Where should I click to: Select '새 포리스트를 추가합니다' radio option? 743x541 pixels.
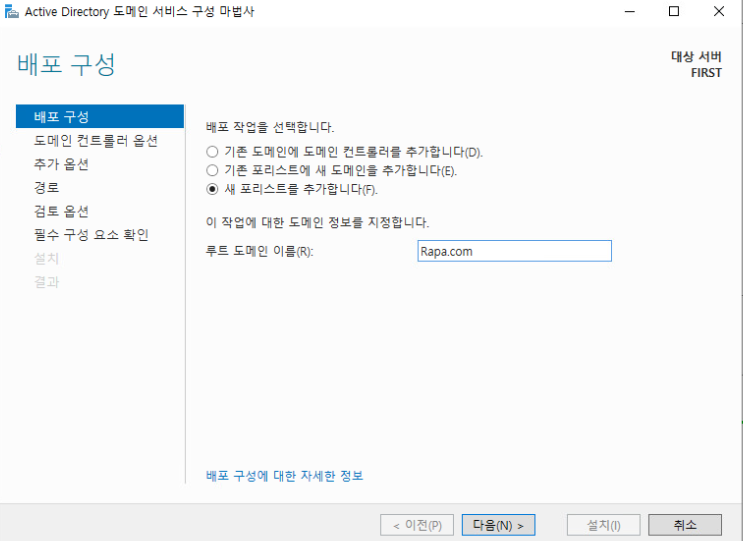click(x=212, y=189)
